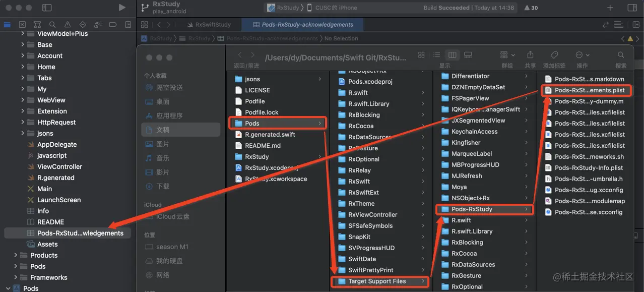Select the Target Support Files folder
644x292 pixels.
380,281
